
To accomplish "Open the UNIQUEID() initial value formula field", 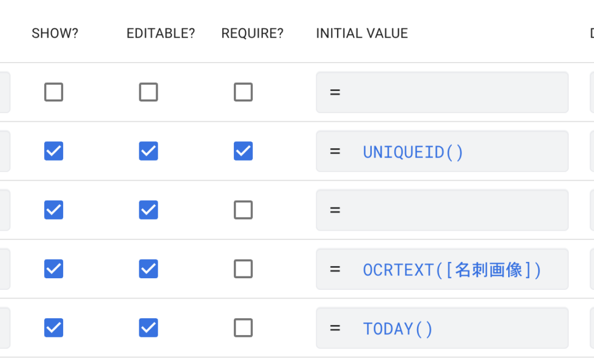I will pos(442,152).
